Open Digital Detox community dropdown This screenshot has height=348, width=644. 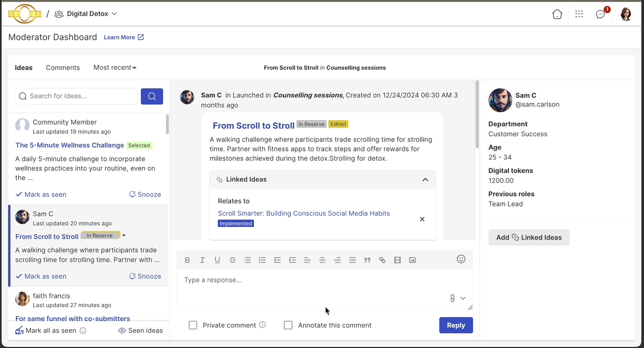coord(87,14)
